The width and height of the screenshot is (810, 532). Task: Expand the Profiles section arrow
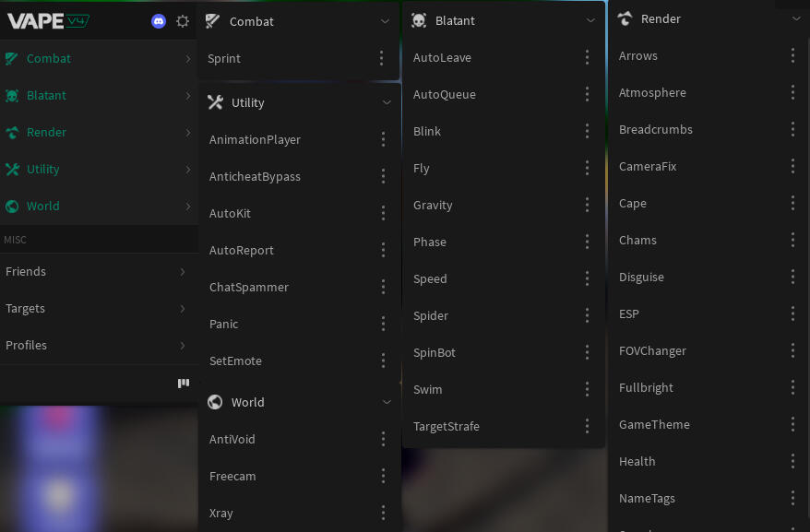(x=183, y=345)
